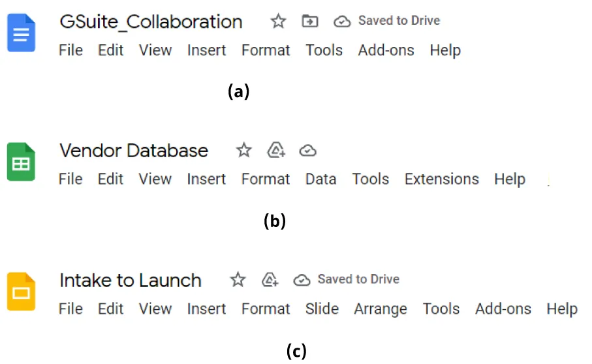592x364 pixels.
Task: Star the Intake to Launch presentation
Action: (x=238, y=280)
